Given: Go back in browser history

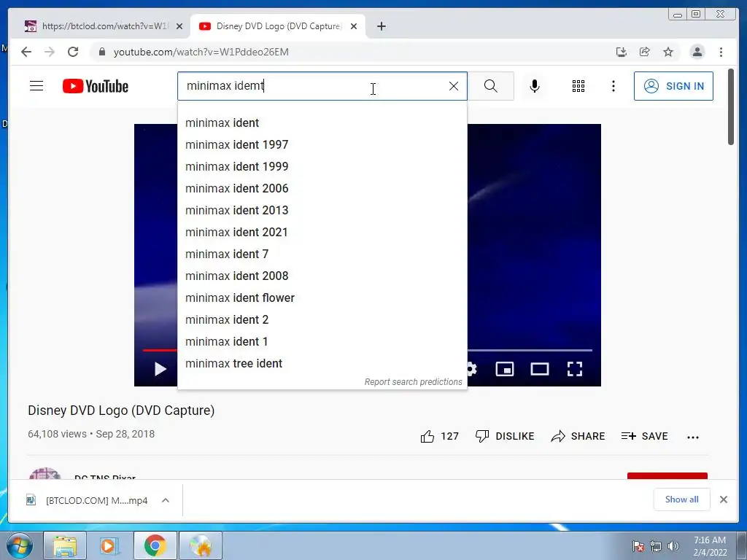Looking at the screenshot, I should (x=26, y=52).
